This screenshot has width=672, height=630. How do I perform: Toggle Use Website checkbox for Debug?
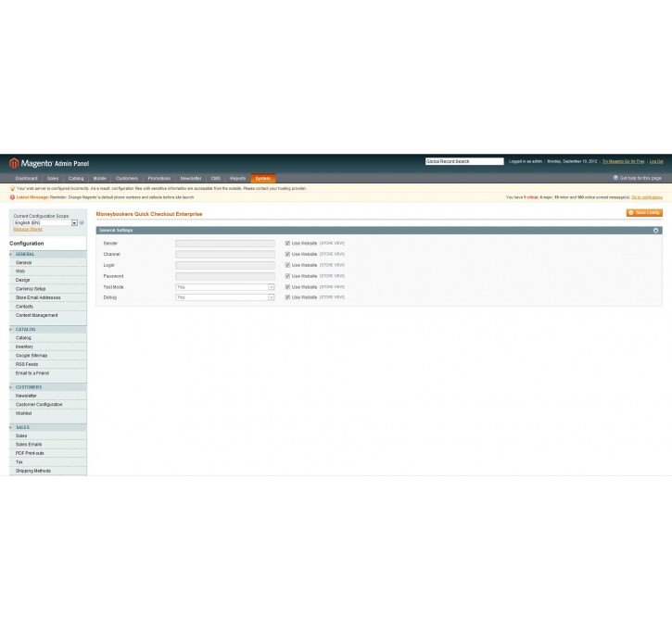(288, 297)
